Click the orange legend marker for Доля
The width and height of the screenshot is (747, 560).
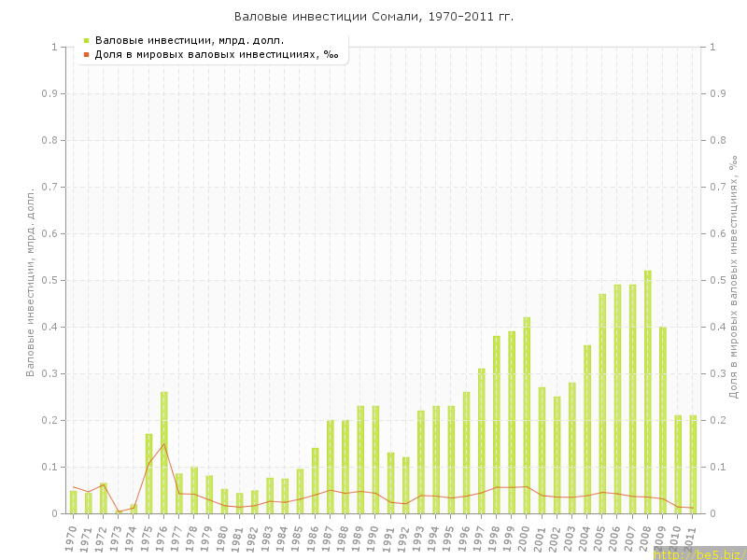point(86,54)
